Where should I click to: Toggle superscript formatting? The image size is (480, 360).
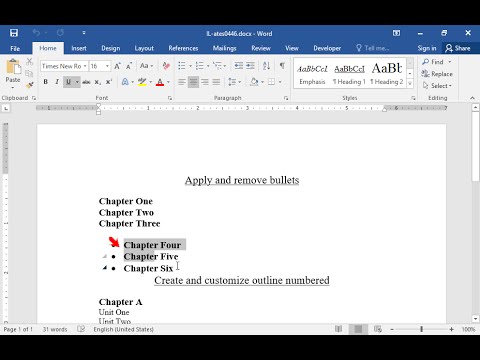click(x=109, y=82)
